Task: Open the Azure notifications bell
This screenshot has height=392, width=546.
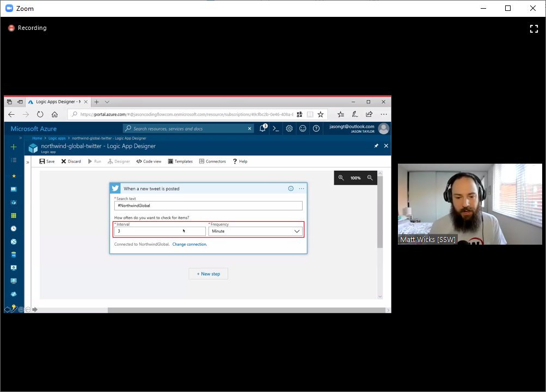Action: point(262,128)
